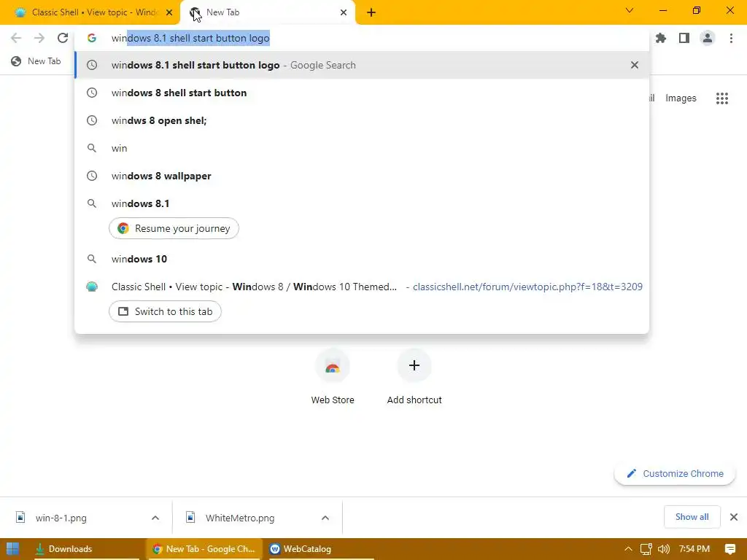Open the Windows Start button
This screenshot has height=560, width=747.
(13, 548)
